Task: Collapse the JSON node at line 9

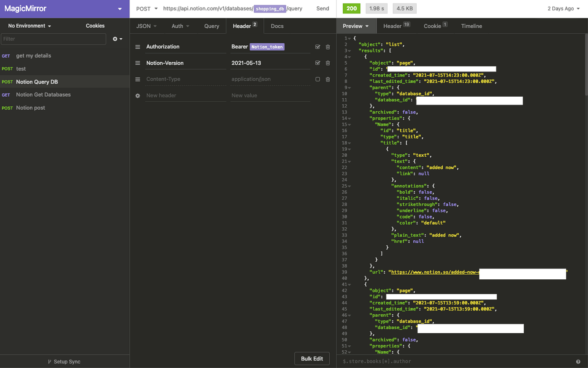Action: (x=349, y=88)
